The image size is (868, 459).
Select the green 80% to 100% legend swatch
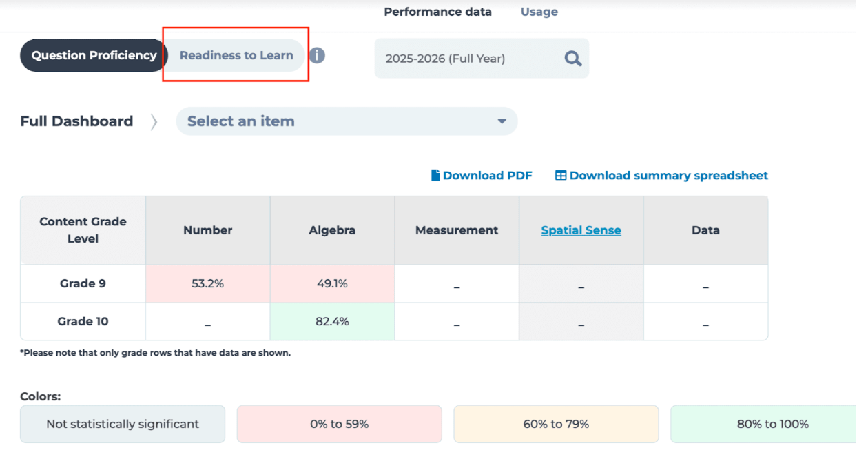point(772,424)
